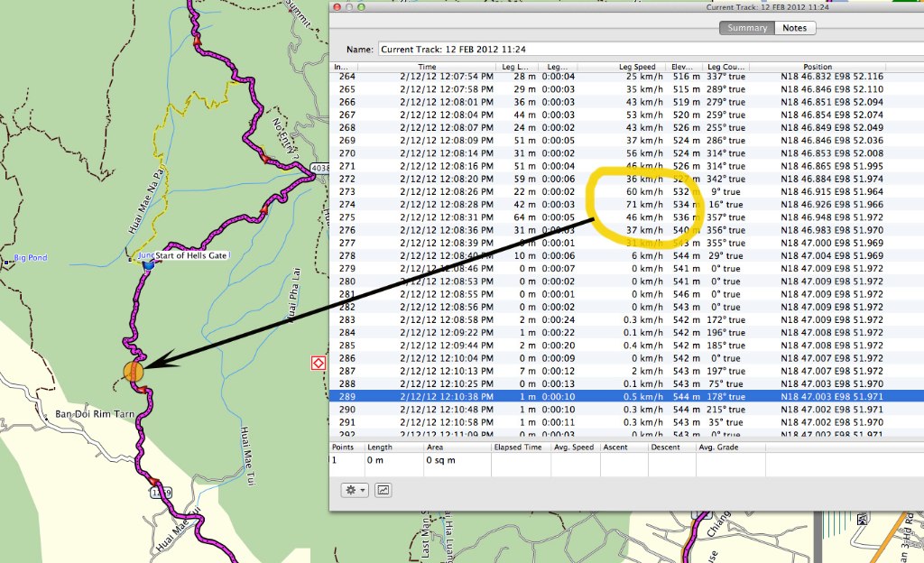Click the orange highlighted track point marker
The image size is (924, 563).
pyautogui.click(x=133, y=371)
